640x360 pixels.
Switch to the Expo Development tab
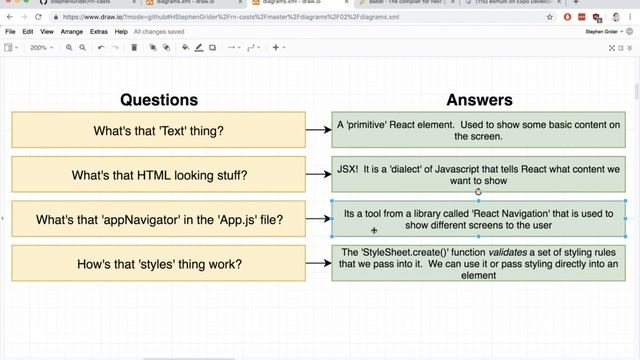513,2
